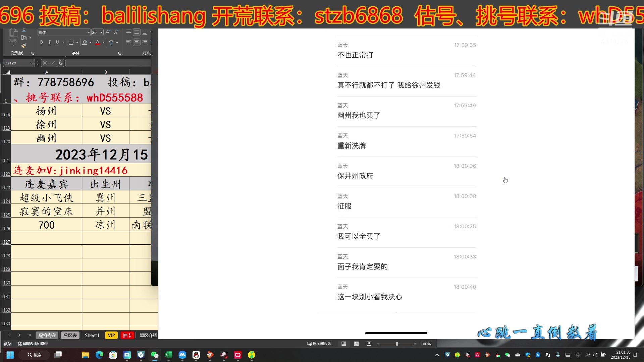644x362 pixels.
Task: Open 显示器设置 display settings
Action: [319, 344]
